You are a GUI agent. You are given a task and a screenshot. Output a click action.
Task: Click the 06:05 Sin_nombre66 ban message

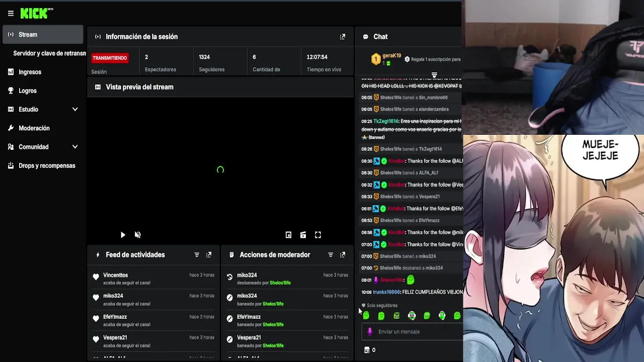(x=411, y=98)
